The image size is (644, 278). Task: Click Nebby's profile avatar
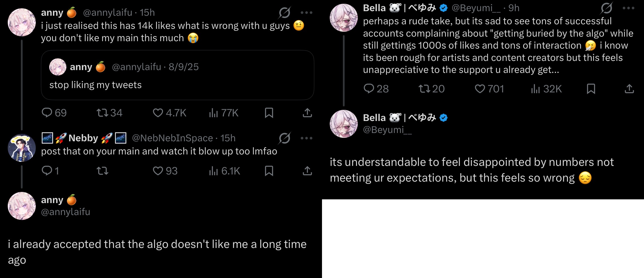[x=22, y=148]
